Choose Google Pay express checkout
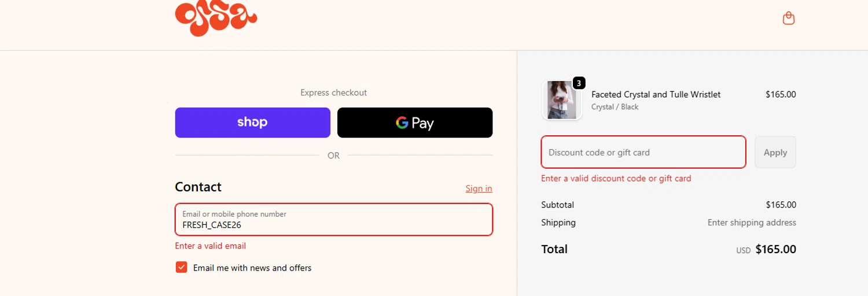This screenshot has height=296, width=868. 415,123
